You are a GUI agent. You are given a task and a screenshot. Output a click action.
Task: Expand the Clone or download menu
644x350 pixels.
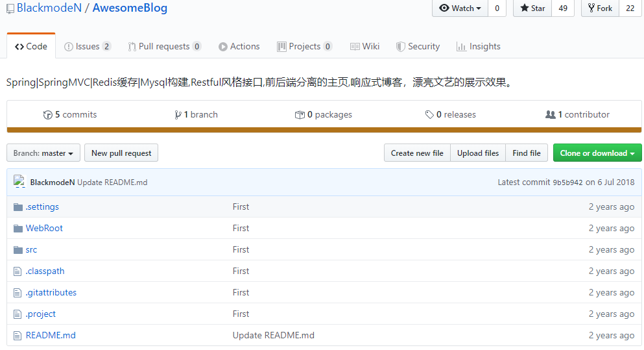pyautogui.click(x=597, y=153)
